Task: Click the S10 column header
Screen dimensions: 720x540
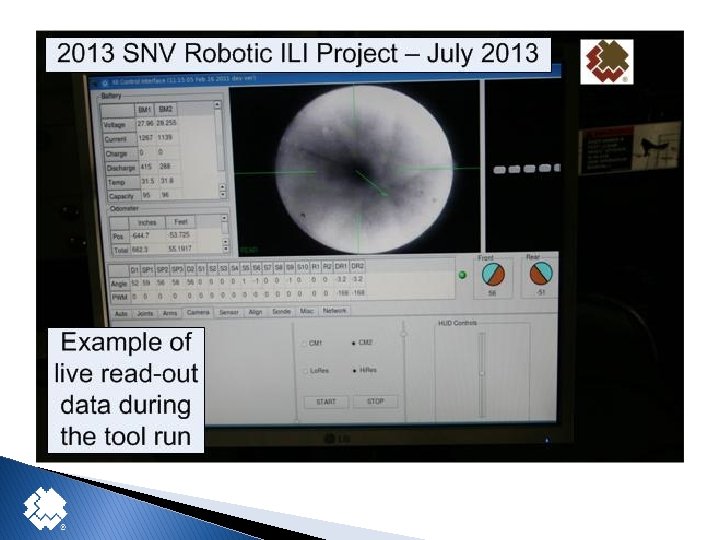Action: (303, 267)
